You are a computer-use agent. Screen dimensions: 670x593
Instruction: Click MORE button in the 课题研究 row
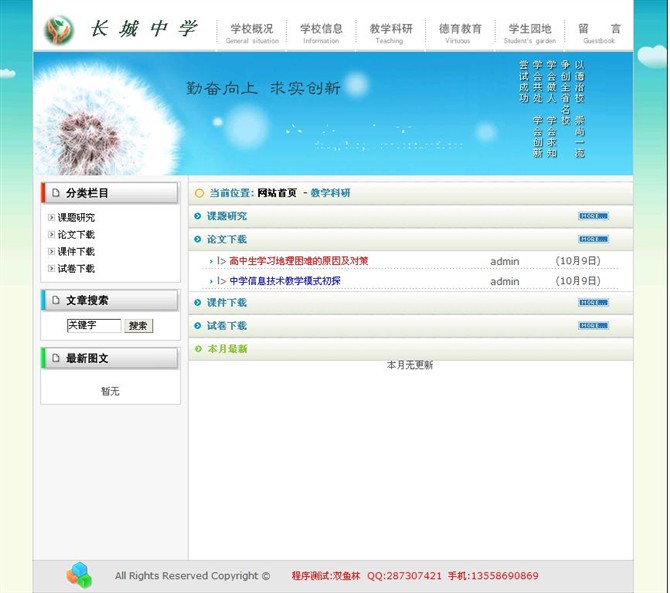coord(593,216)
